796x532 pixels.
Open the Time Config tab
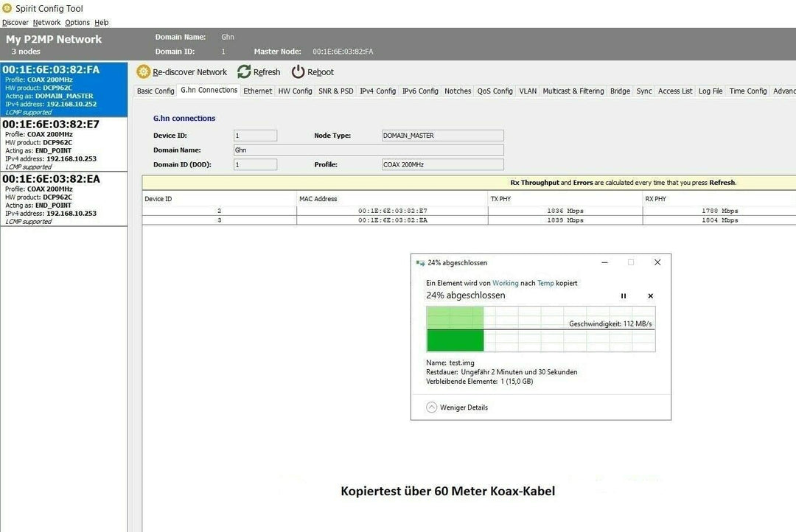[x=748, y=91]
